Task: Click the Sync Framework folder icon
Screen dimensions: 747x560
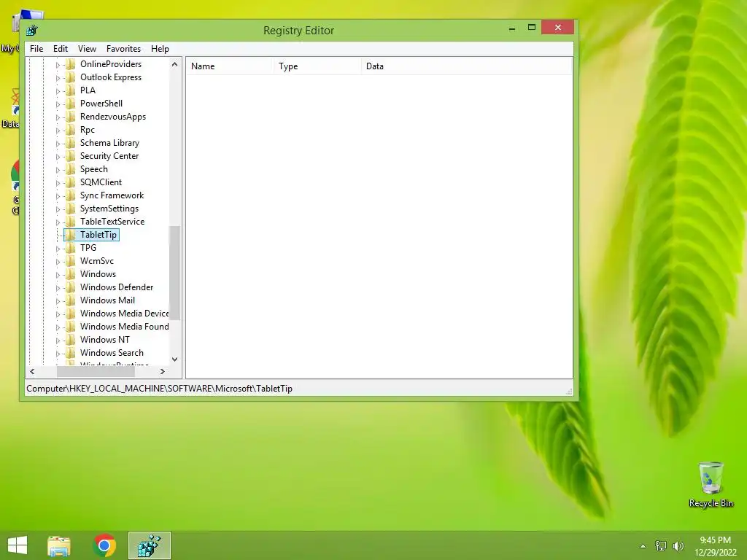Action: (71, 195)
